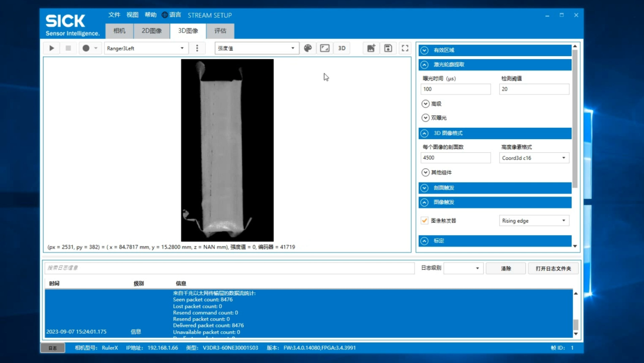Open the 文件 menu
Screen dimensions: 644x363
tap(114, 15)
